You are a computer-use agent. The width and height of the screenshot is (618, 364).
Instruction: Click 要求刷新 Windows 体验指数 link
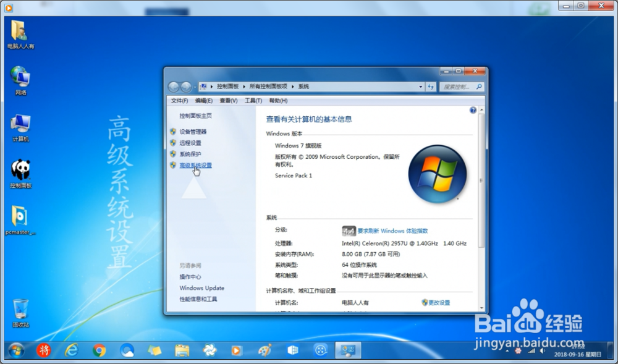(x=392, y=231)
